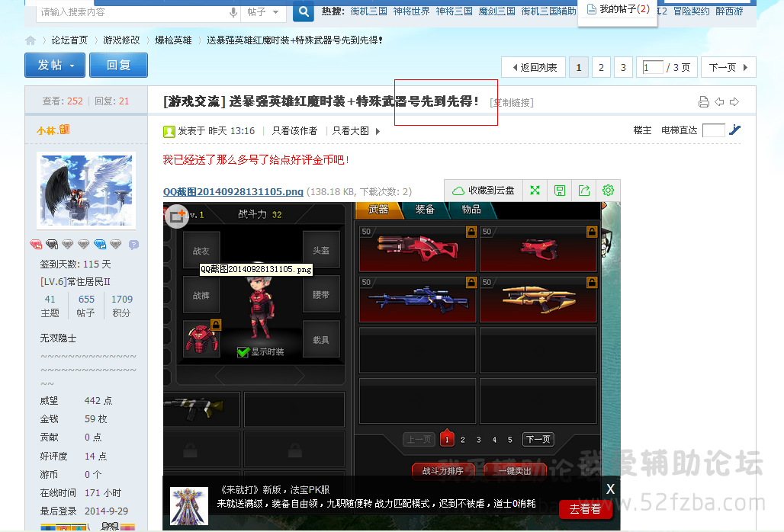Click the green post icon before 发表于
This screenshot has height=532, width=784.
coord(169,131)
